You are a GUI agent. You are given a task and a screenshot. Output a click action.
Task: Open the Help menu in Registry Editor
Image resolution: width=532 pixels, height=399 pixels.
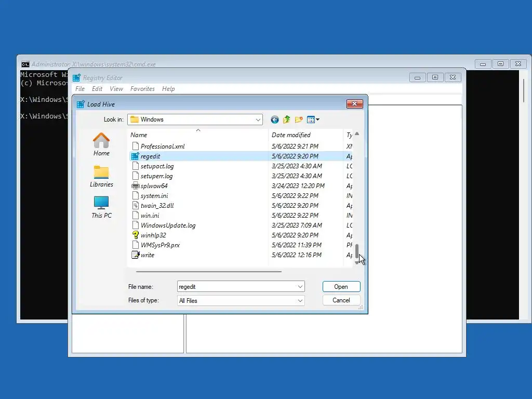click(168, 89)
